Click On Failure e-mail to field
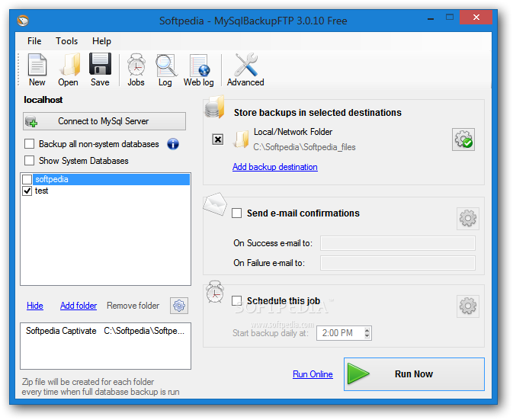 [x=398, y=263]
